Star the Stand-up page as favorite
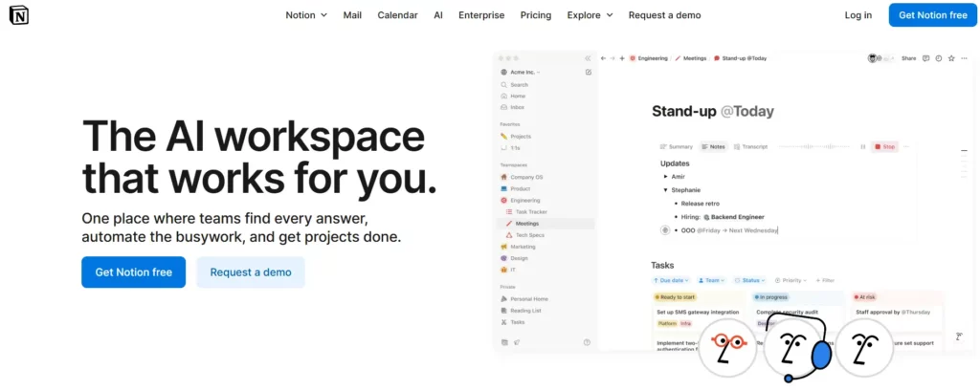This screenshot has height=391, width=980. 951,58
